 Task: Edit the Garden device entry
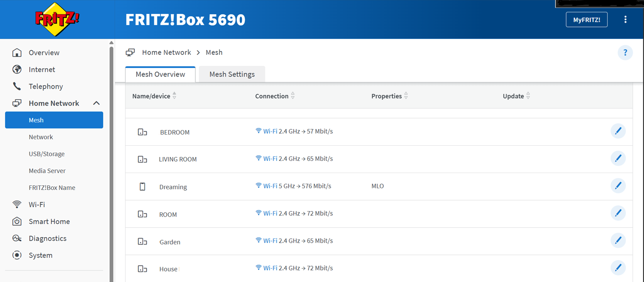coord(618,241)
